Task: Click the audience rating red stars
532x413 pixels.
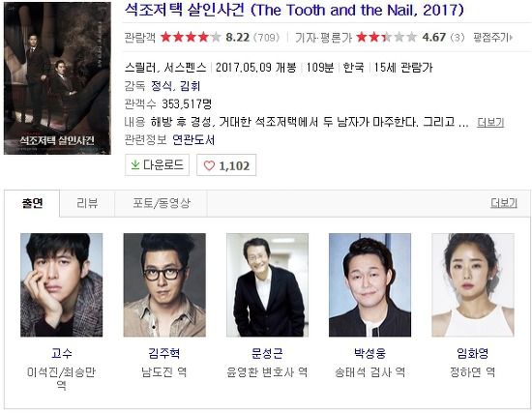Action: pos(191,37)
